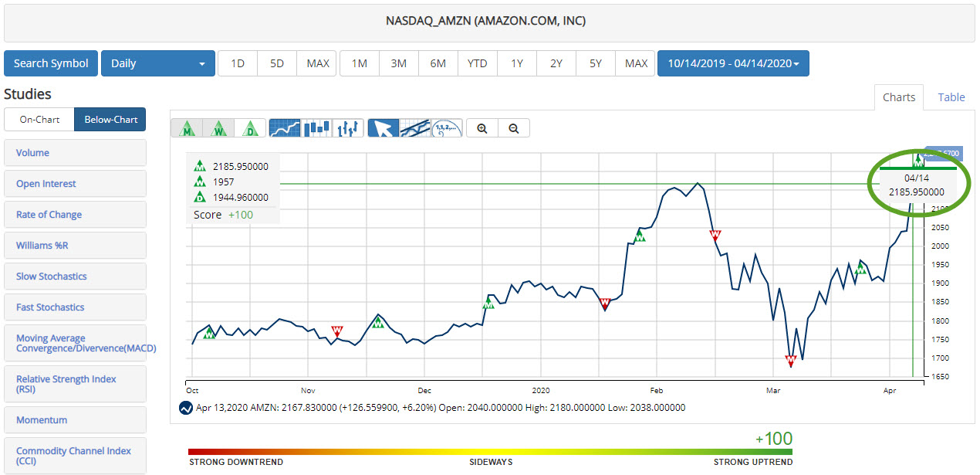Image resolution: width=980 pixels, height=475 pixels.
Task: Add the Open Interest study
Action: pyautogui.click(x=75, y=184)
